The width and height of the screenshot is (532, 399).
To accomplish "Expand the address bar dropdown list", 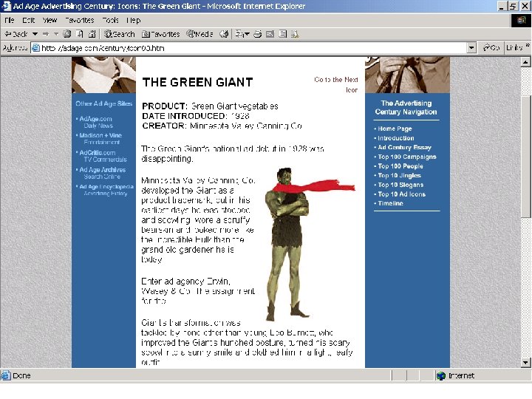I will click(x=471, y=48).
